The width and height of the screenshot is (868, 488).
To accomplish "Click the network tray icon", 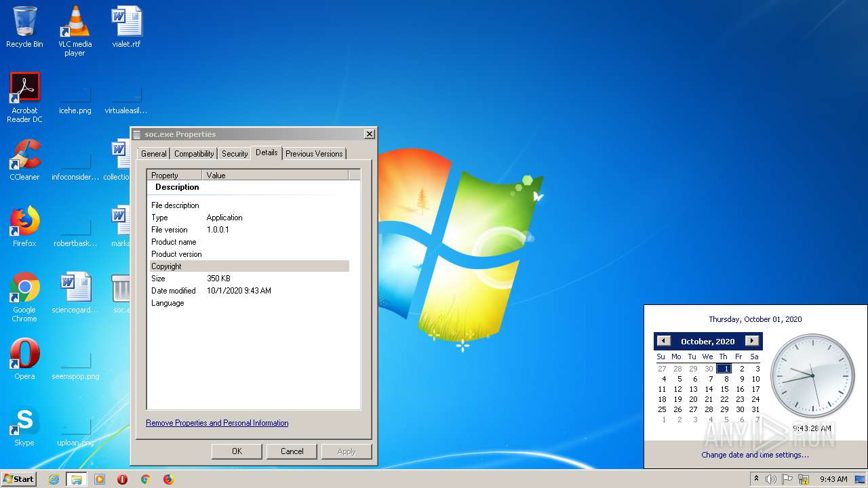I will 804,479.
